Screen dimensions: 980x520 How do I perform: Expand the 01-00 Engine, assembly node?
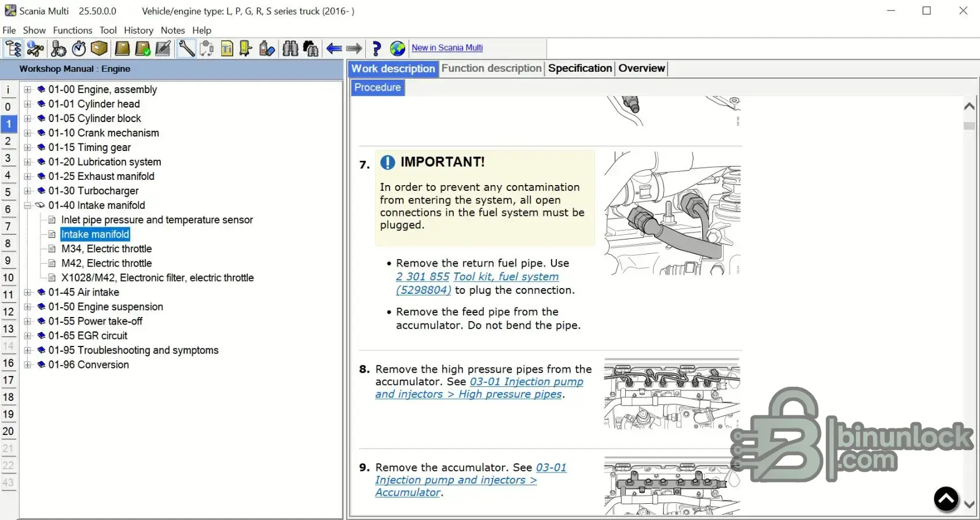coord(27,90)
